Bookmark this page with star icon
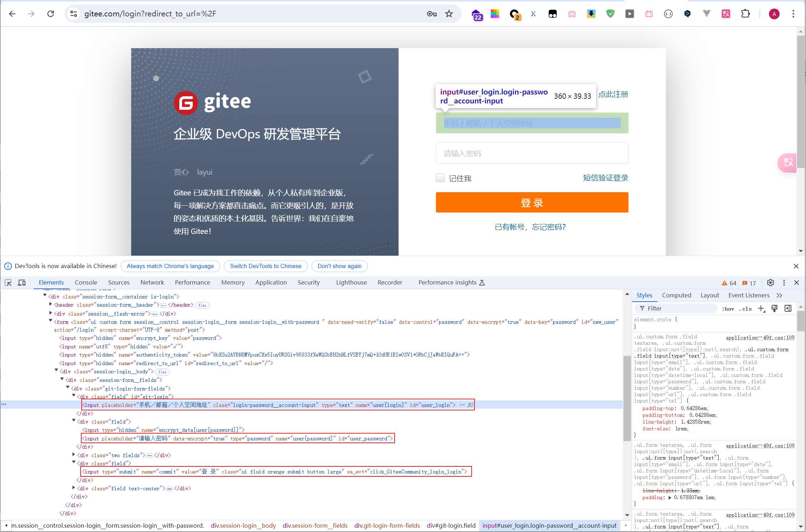Image resolution: width=806 pixels, height=532 pixels. click(449, 14)
